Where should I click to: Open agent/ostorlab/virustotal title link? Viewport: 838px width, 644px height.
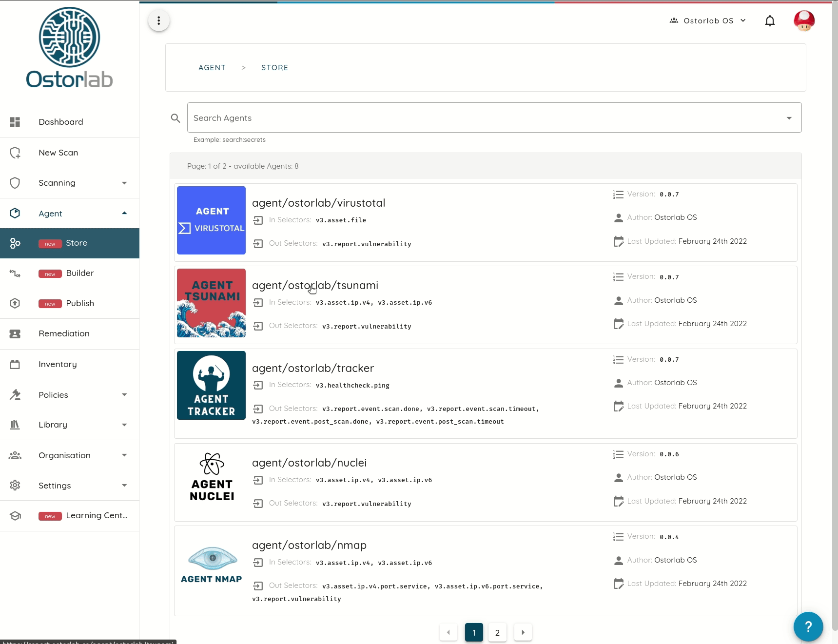click(x=318, y=203)
